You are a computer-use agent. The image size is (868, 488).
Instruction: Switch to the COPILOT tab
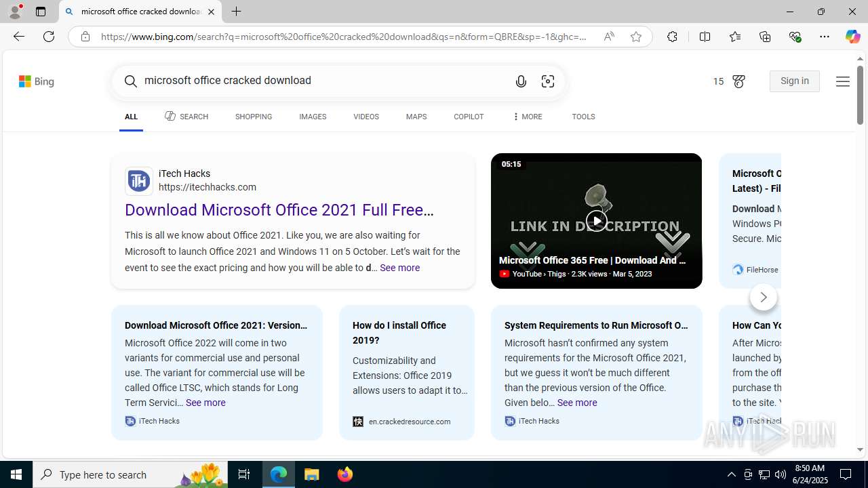[469, 117]
